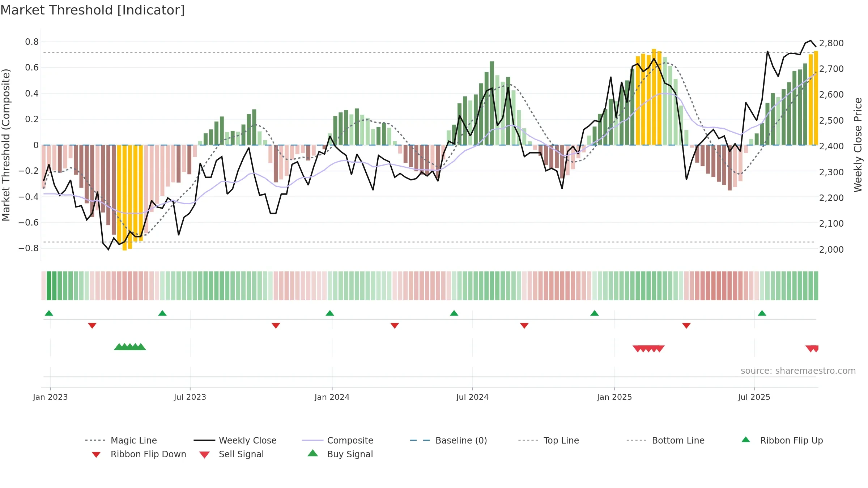Click the 0.8 tick on left axis

point(32,42)
